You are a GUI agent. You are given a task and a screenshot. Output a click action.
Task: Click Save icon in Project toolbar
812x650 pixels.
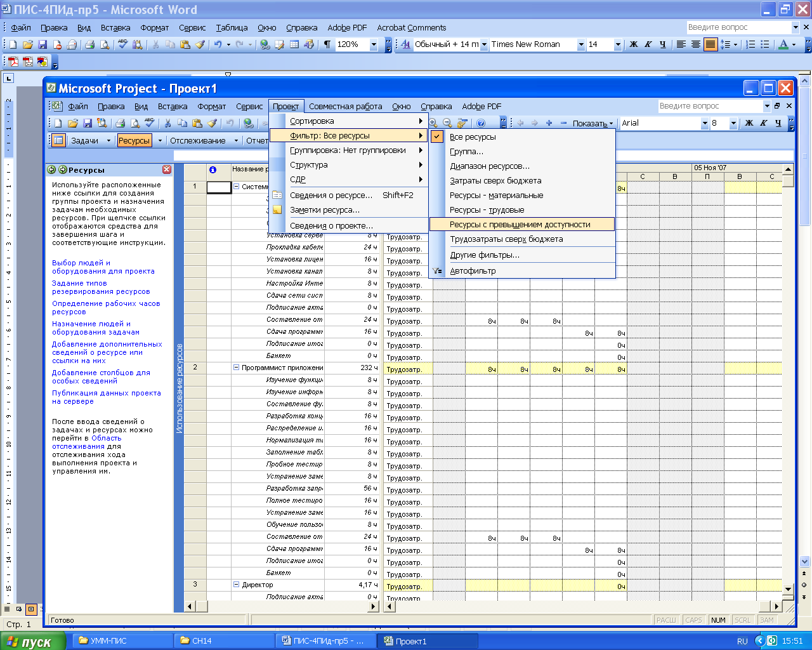[88, 123]
